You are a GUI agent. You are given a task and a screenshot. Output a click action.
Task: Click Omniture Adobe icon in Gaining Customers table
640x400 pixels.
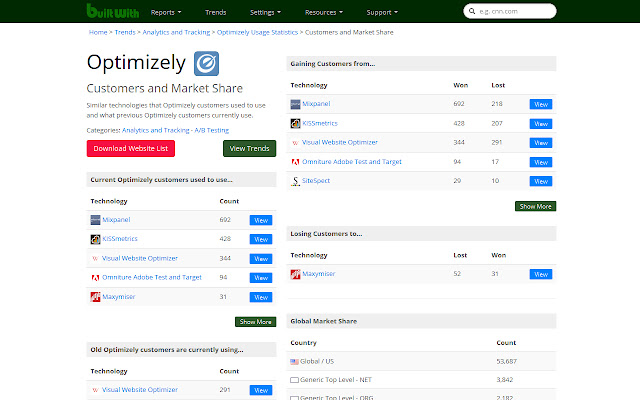(x=295, y=162)
